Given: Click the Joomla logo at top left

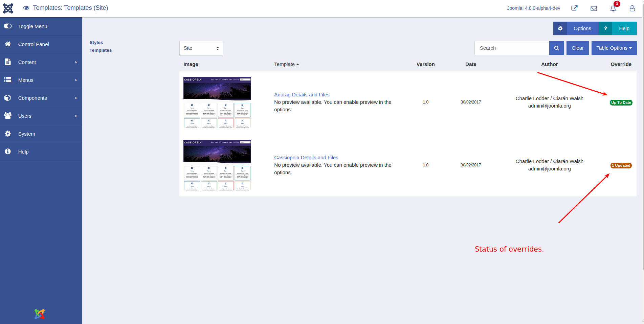Looking at the screenshot, I should click(x=8, y=8).
